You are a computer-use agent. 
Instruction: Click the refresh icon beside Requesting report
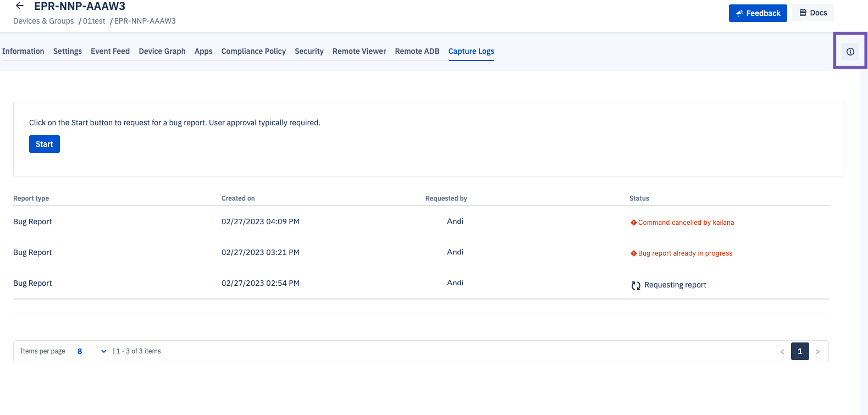(635, 285)
